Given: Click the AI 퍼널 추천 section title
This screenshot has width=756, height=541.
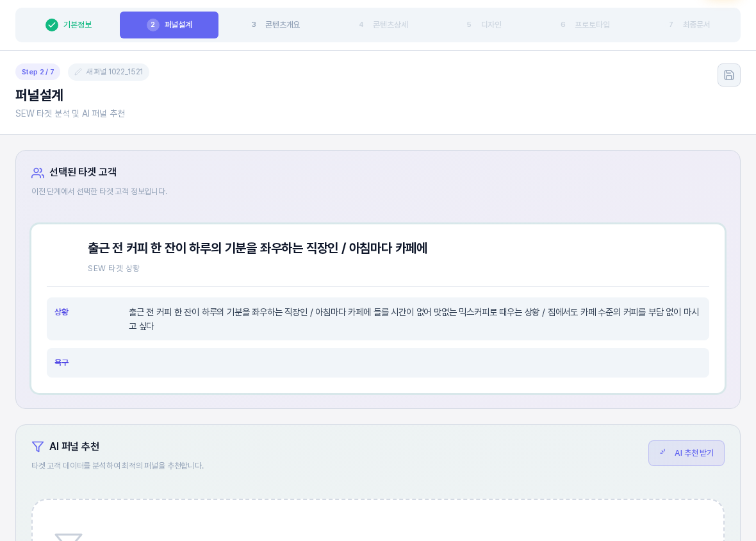Looking at the screenshot, I should pyautogui.click(x=74, y=447).
